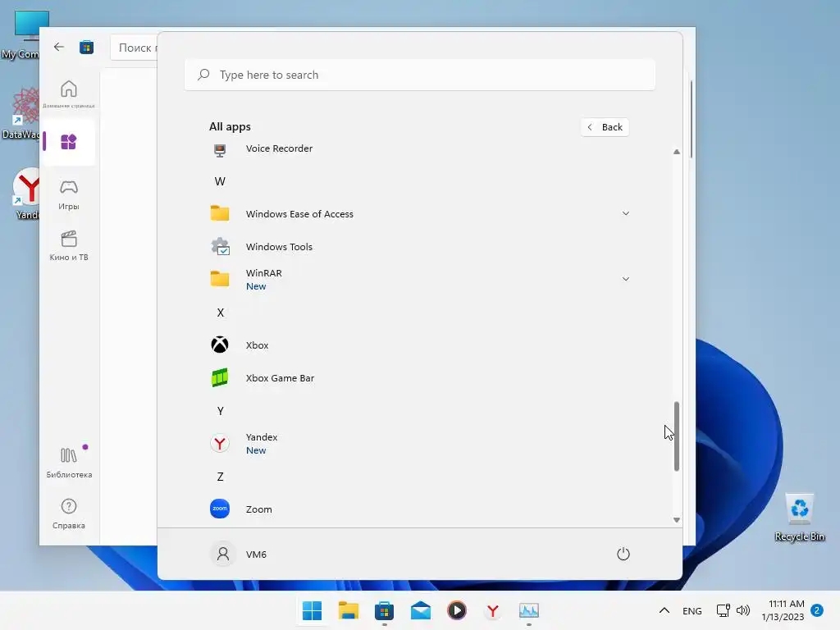Click the Windows Ease of Access folder icon

pyautogui.click(x=220, y=214)
